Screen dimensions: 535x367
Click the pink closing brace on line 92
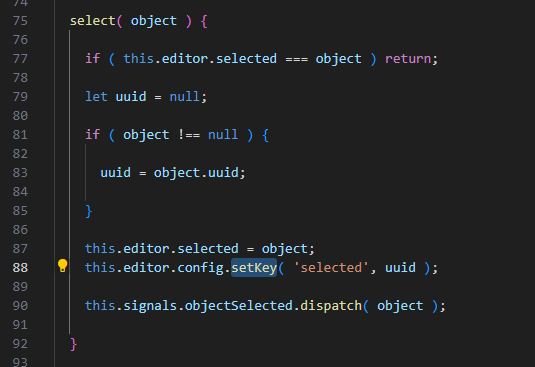tap(73, 344)
